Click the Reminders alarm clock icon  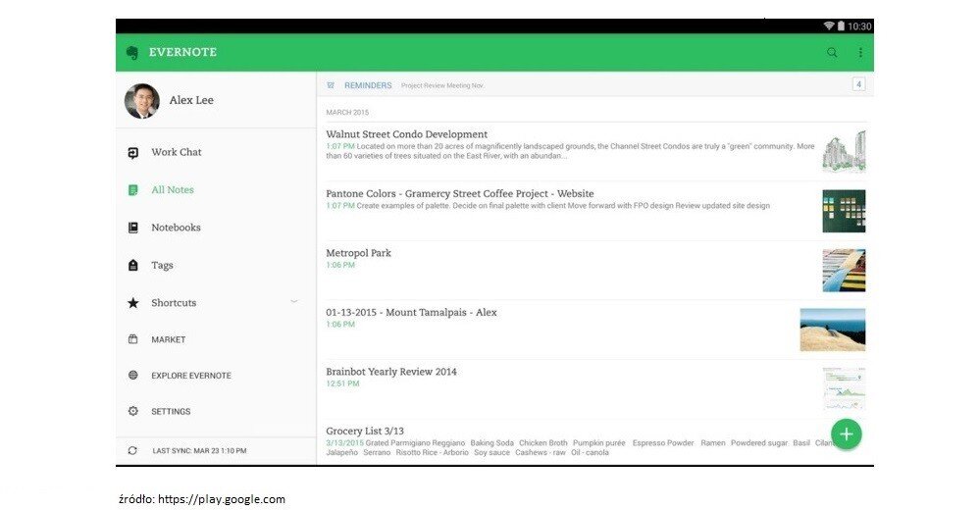pos(331,85)
